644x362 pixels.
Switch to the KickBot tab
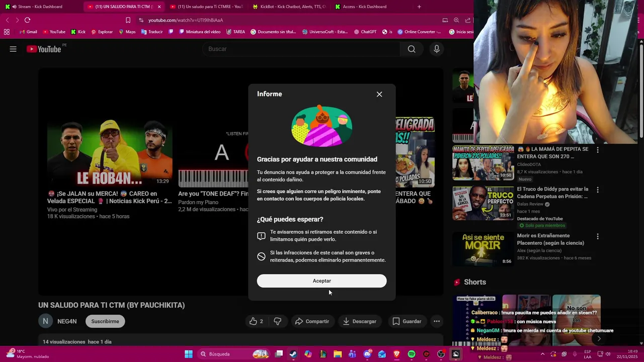289,7
